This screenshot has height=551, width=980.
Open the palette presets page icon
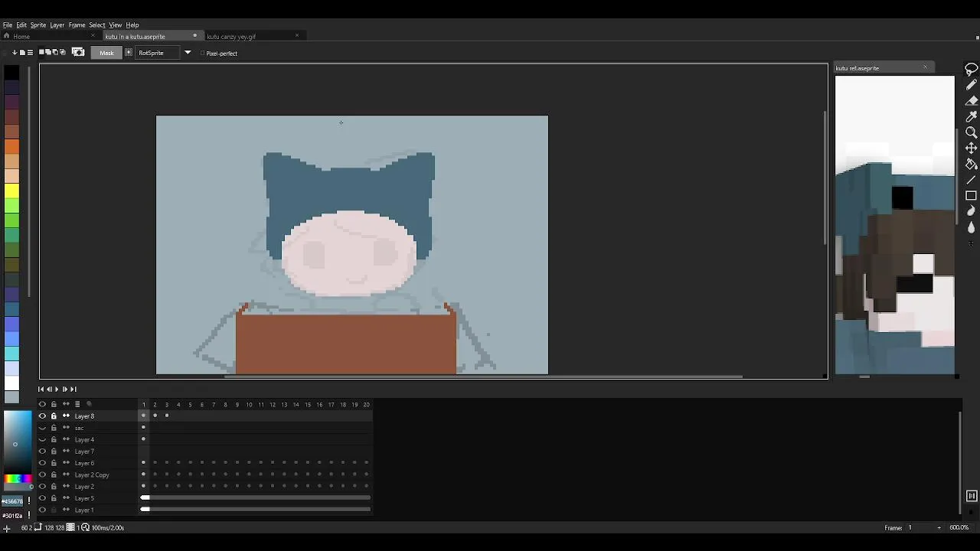[x=22, y=53]
